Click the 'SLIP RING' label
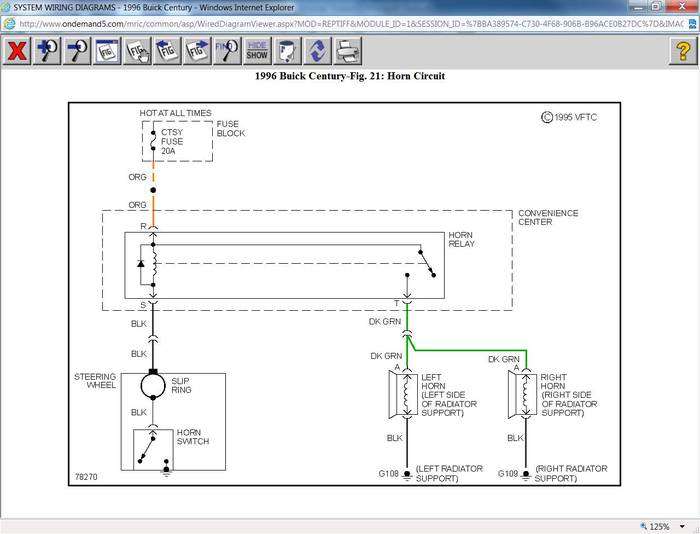This screenshot has height=534, width=700. tap(181, 385)
